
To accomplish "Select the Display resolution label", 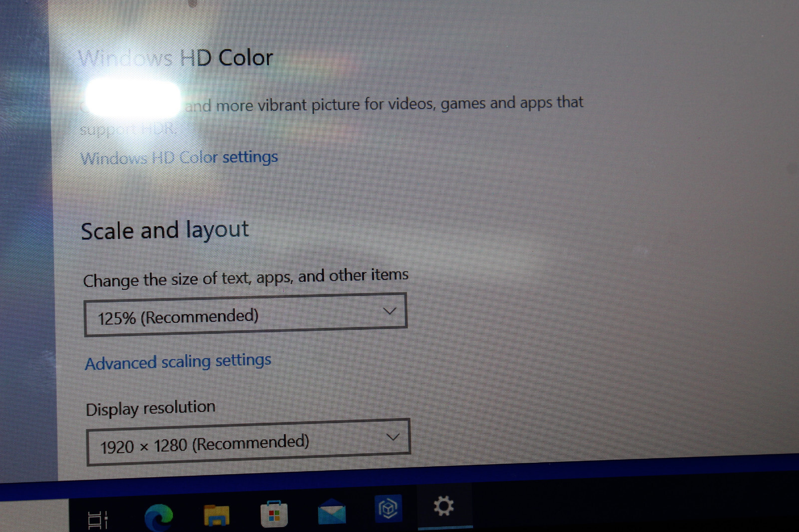I will tap(151, 408).
